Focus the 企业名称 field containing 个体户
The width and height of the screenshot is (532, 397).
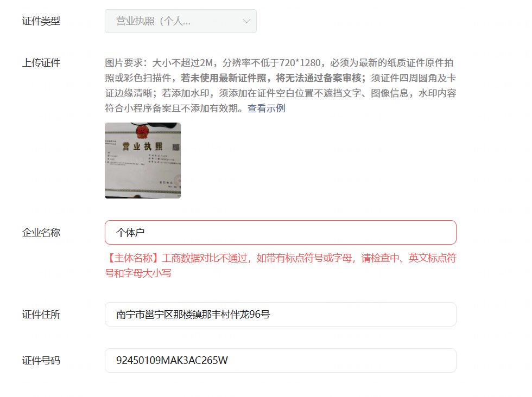pyautogui.click(x=280, y=232)
